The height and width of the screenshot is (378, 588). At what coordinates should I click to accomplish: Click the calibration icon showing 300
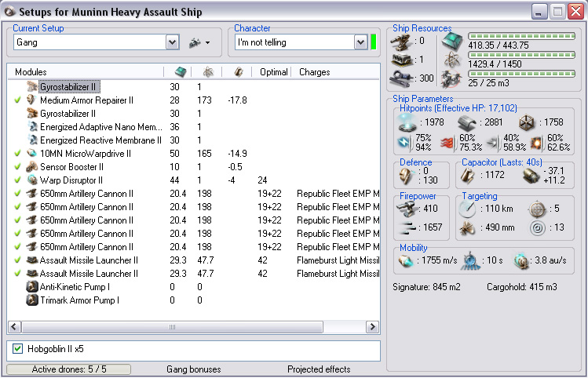pyautogui.click(x=402, y=78)
